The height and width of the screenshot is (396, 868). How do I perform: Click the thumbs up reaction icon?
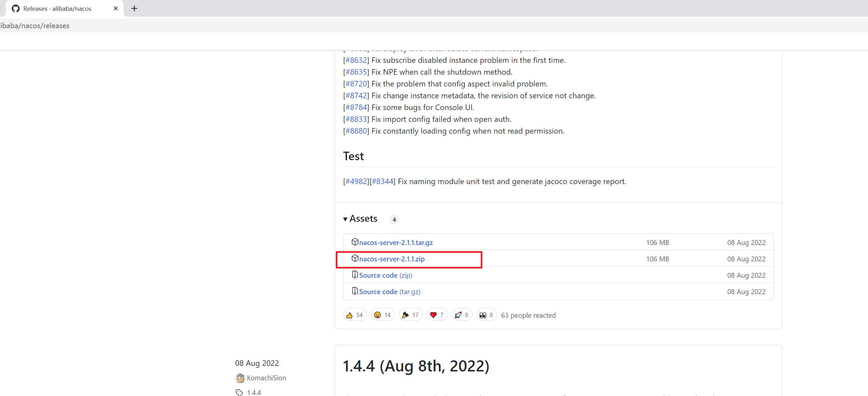[350, 315]
